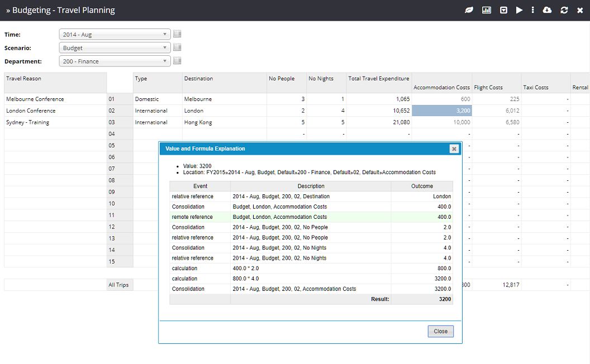This screenshot has width=590, height=364.
Task: Click the highlighted 3,200 accommodation cell
Action: pos(442,111)
